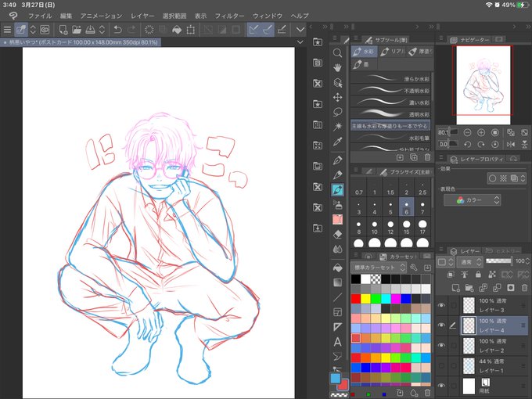
Task: Toggle visibility of レイヤー4
Action: coord(441,325)
